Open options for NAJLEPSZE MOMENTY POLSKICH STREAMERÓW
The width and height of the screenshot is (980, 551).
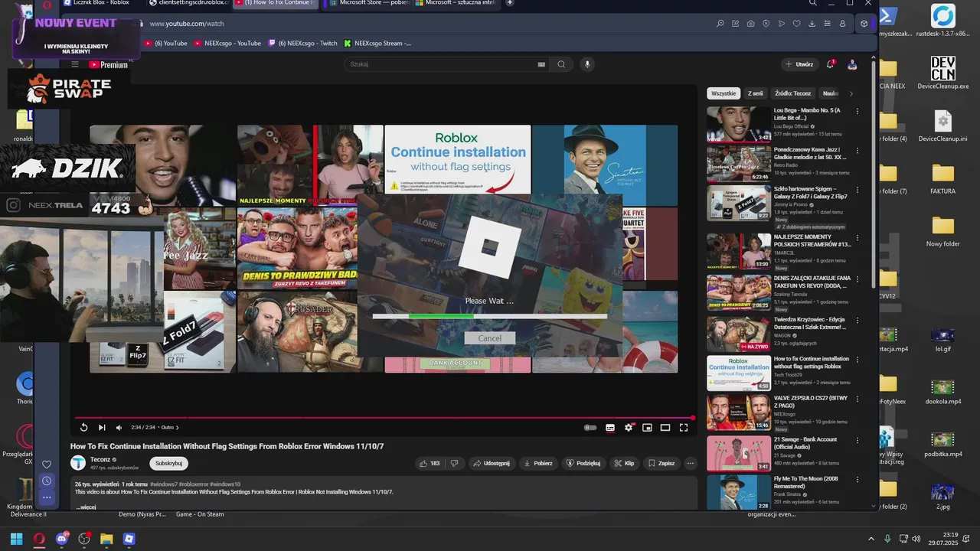coord(857,238)
